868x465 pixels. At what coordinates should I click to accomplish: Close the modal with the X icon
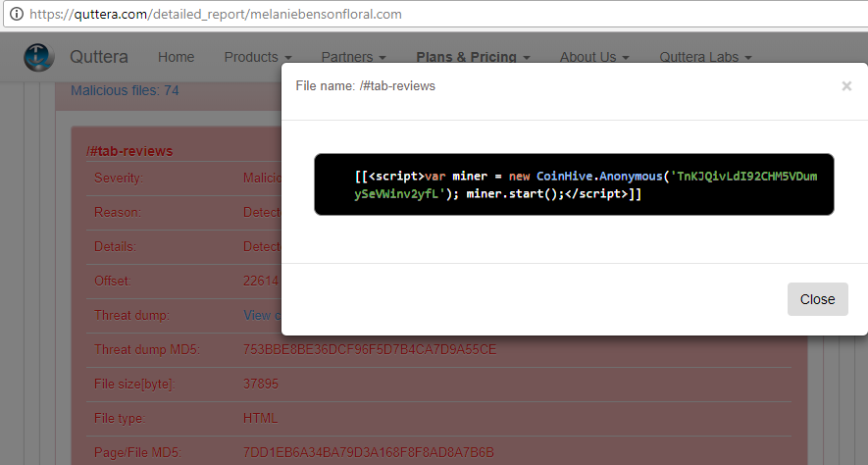pos(846,85)
